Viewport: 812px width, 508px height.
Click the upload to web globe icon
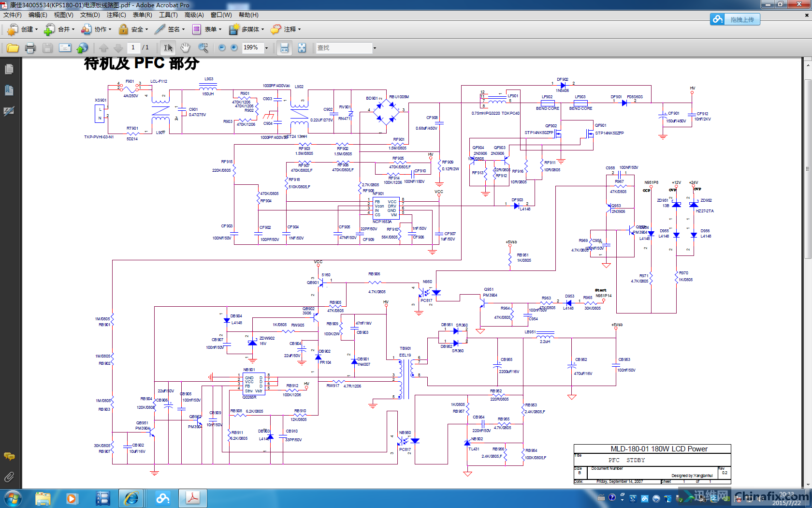83,48
